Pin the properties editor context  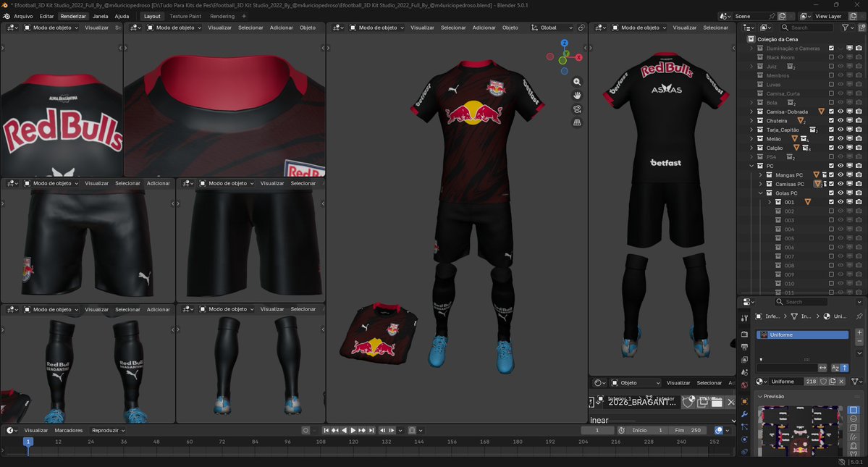[x=859, y=316]
